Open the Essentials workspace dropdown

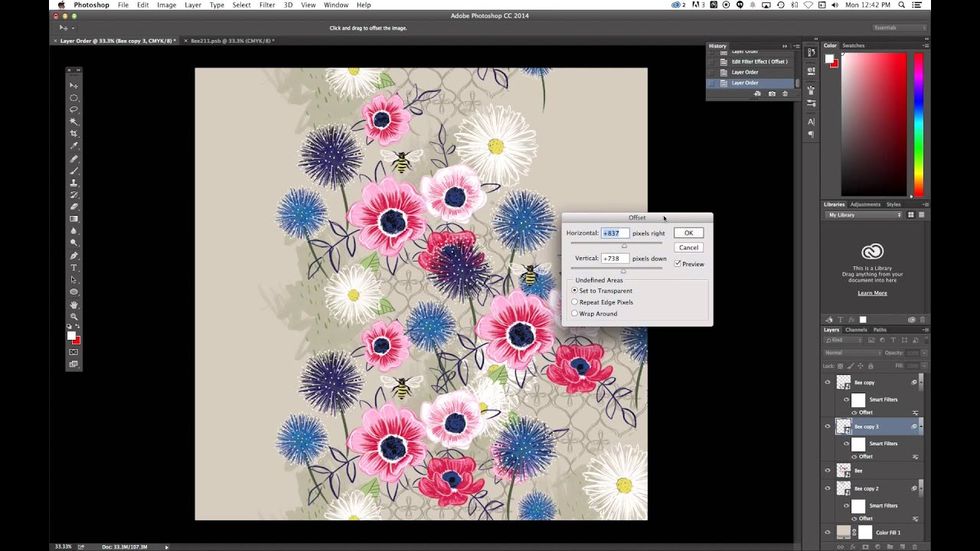point(900,28)
